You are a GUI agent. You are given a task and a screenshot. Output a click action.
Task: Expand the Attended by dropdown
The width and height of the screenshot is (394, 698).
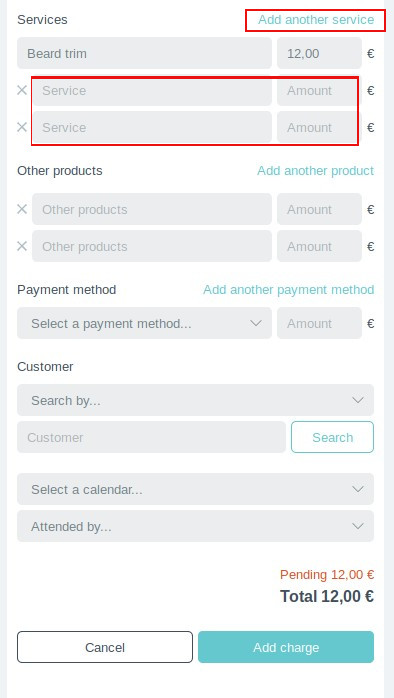pyautogui.click(x=195, y=526)
